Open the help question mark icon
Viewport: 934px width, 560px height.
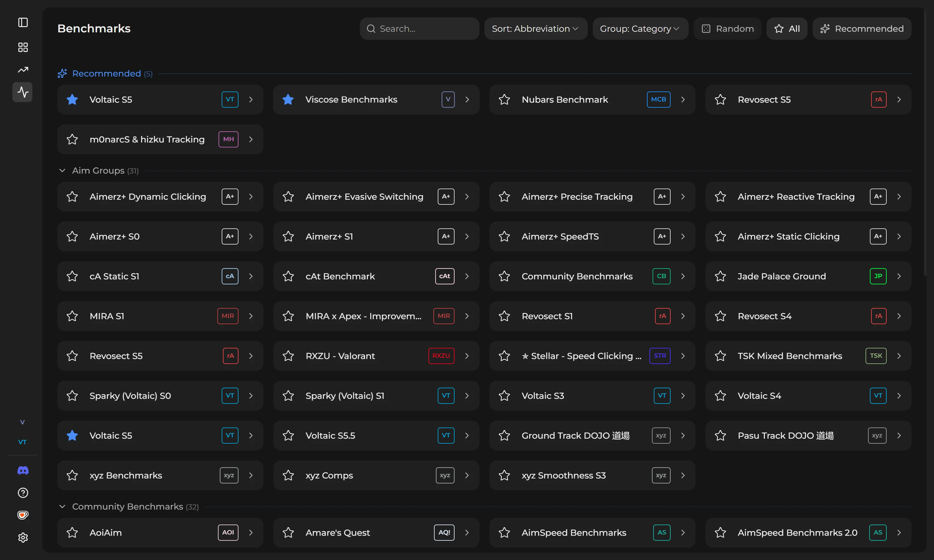pos(23,493)
